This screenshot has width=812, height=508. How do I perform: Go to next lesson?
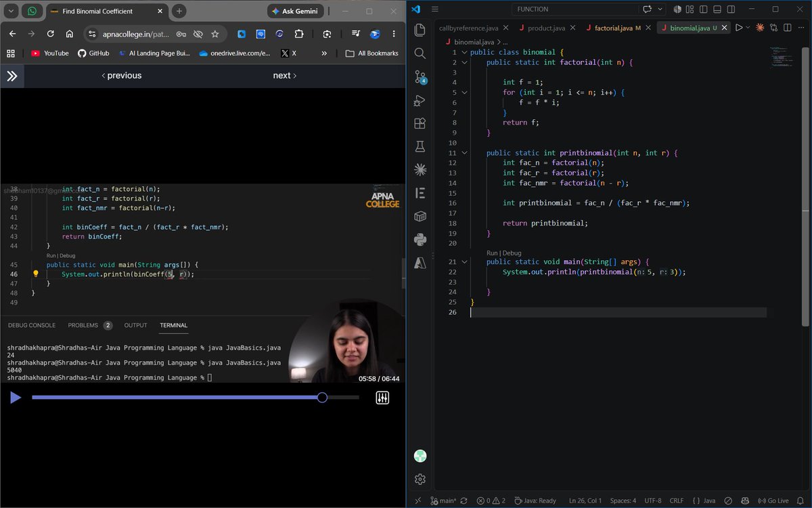coord(284,75)
